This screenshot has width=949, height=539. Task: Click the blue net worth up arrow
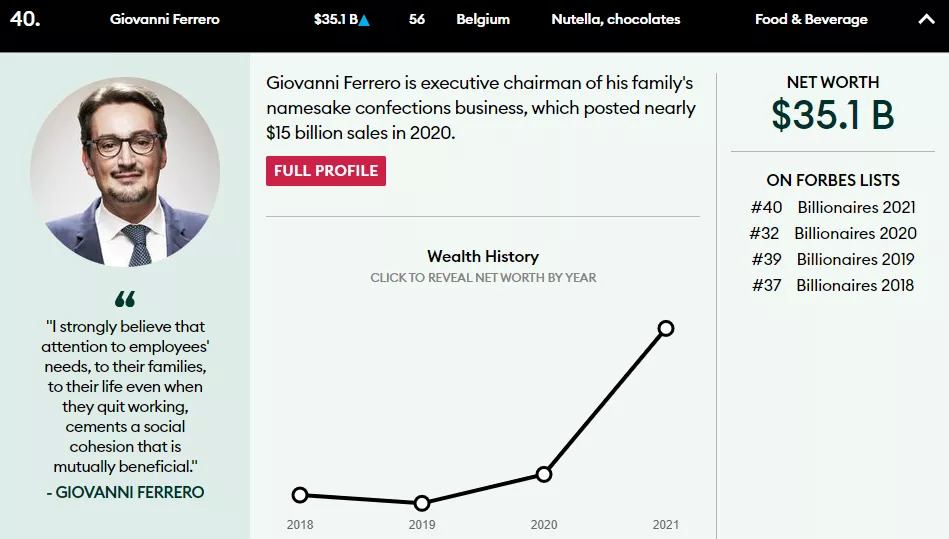pyautogui.click(x=364, y=20)
